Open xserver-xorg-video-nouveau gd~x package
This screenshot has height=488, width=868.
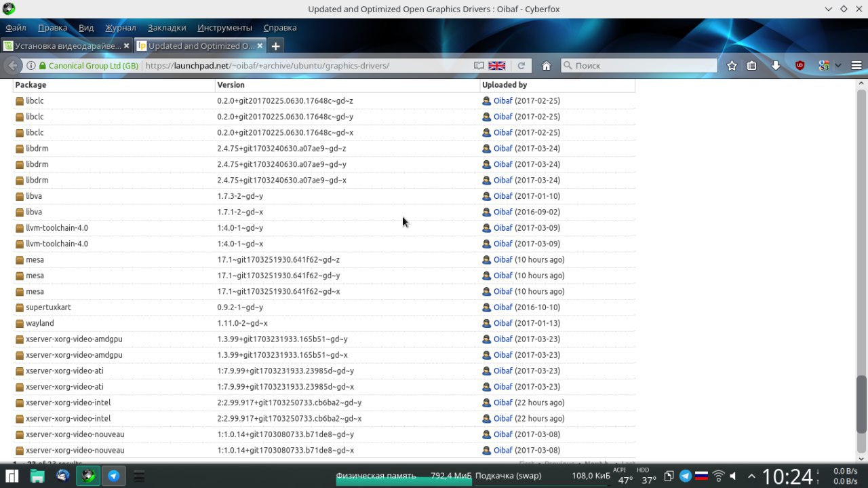75,451
